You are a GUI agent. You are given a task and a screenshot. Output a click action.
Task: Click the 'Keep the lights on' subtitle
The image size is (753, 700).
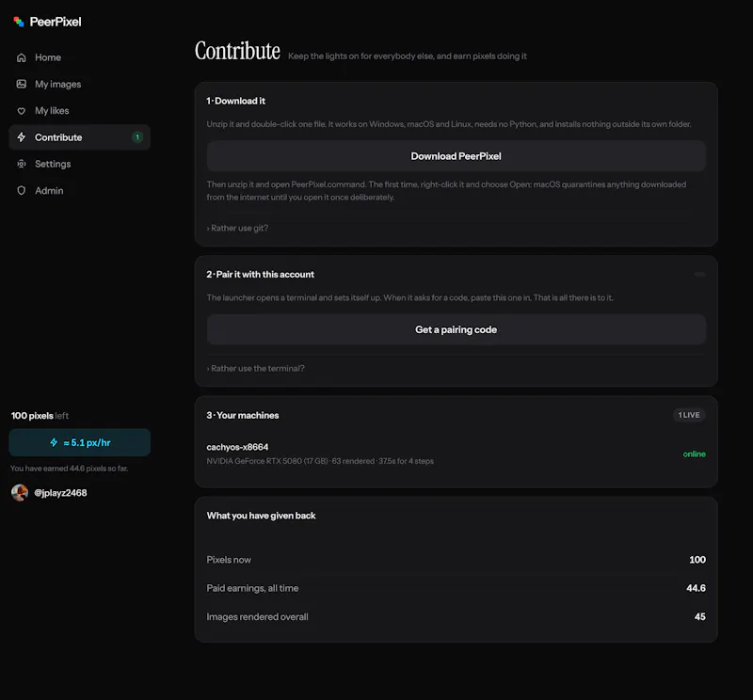pyautogui.click(x=408, y=56)
